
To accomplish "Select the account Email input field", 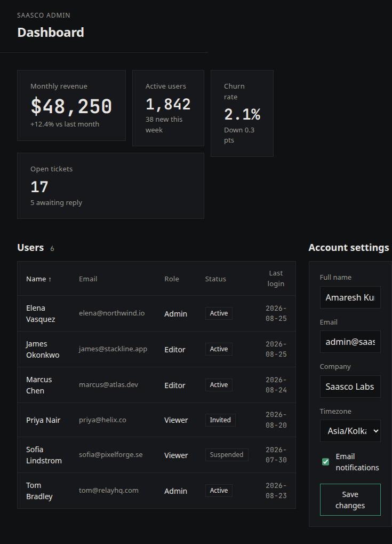I will 350,342.
